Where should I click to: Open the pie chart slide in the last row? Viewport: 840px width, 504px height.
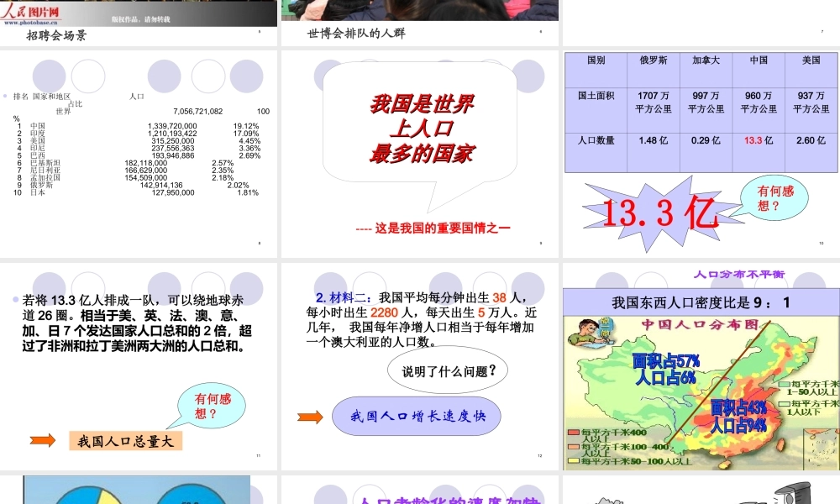click(139, 490)
